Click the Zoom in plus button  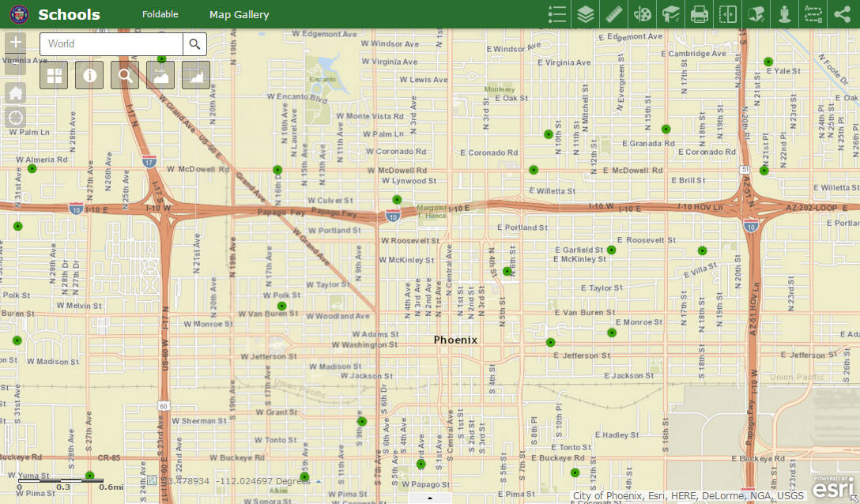click(15, 43)
